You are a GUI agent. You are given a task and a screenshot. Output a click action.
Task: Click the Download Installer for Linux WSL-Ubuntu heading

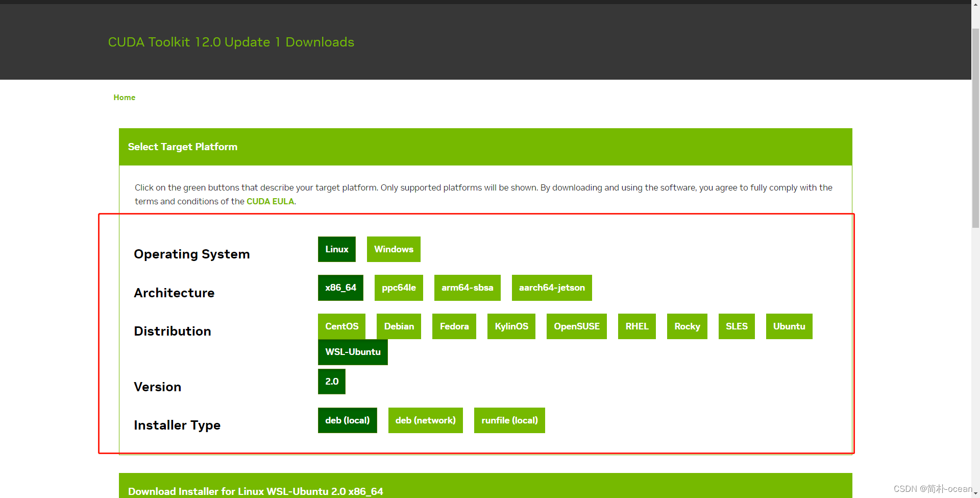[x=255, y=491]
